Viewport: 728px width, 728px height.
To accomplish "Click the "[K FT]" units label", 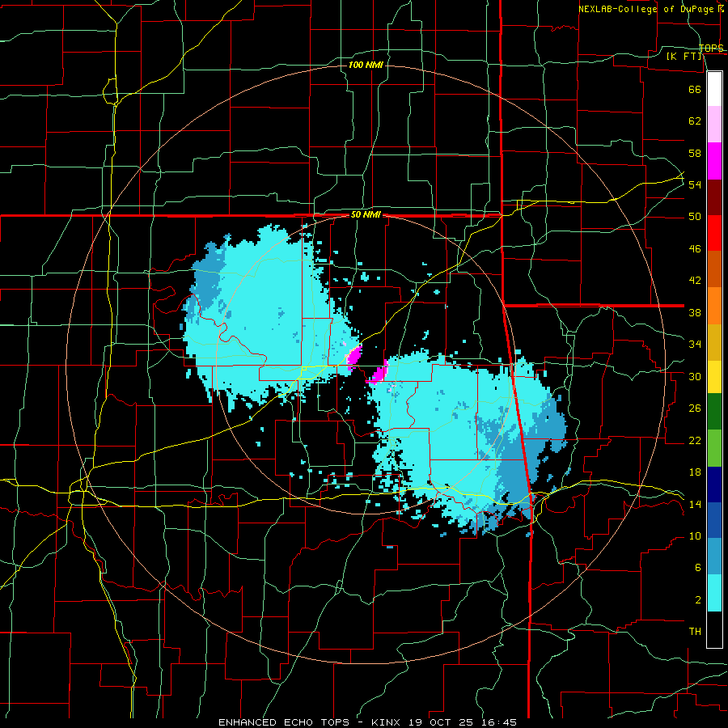I will click(x=684, y=57).
